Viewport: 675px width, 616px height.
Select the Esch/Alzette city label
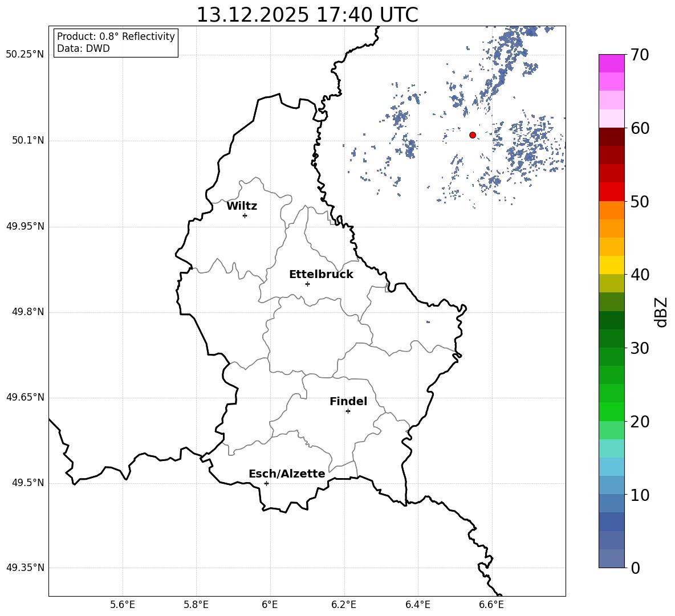point(287,474)
